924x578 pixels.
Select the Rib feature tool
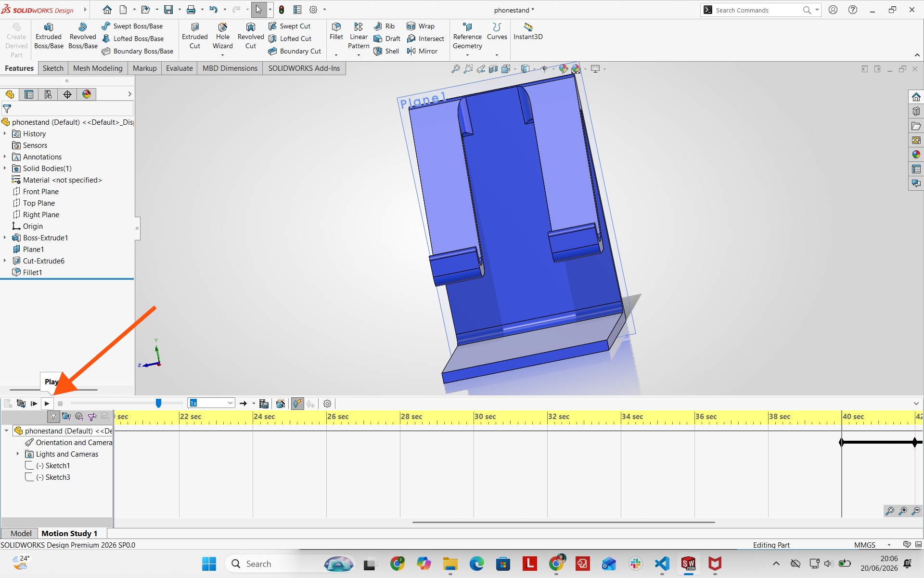[x=384, y=26]
